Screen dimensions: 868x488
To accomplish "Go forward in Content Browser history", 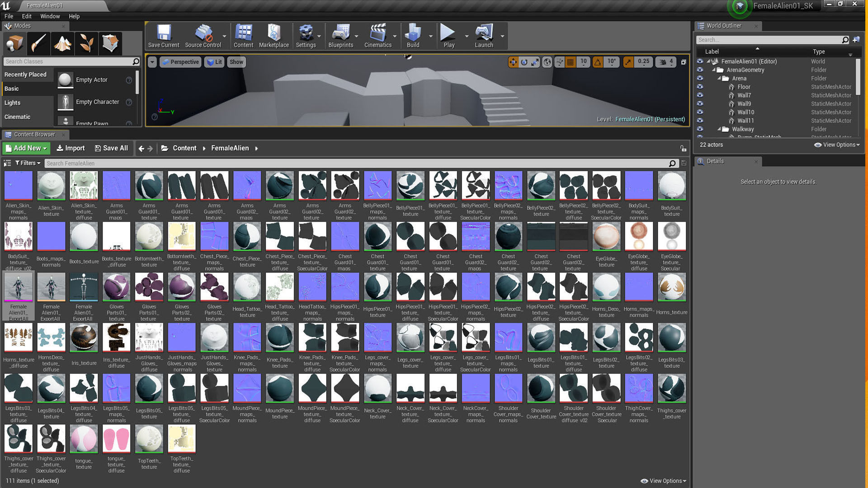I will [x=150, y=148].
